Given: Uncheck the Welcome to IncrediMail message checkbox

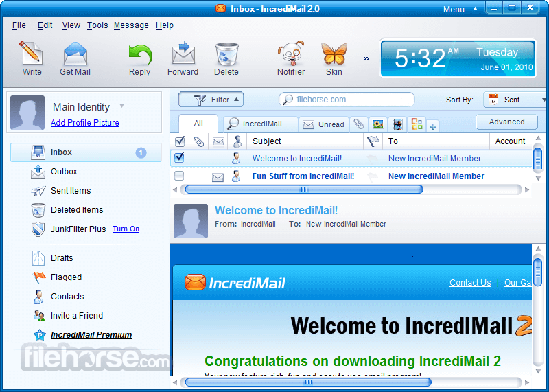Looking at the screenshot, I should coord(179,158).
